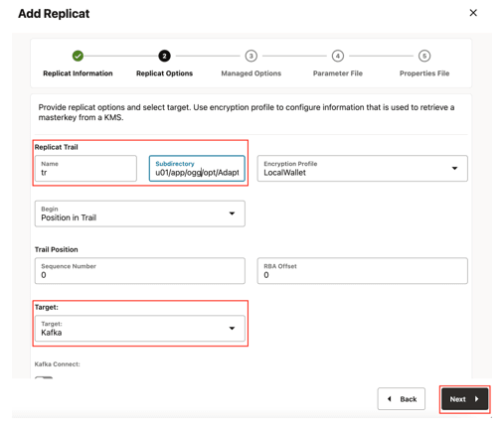Toggle the Kafka Connect switch
This screenshot has height=427, width=504.
(x=44, y=377)
